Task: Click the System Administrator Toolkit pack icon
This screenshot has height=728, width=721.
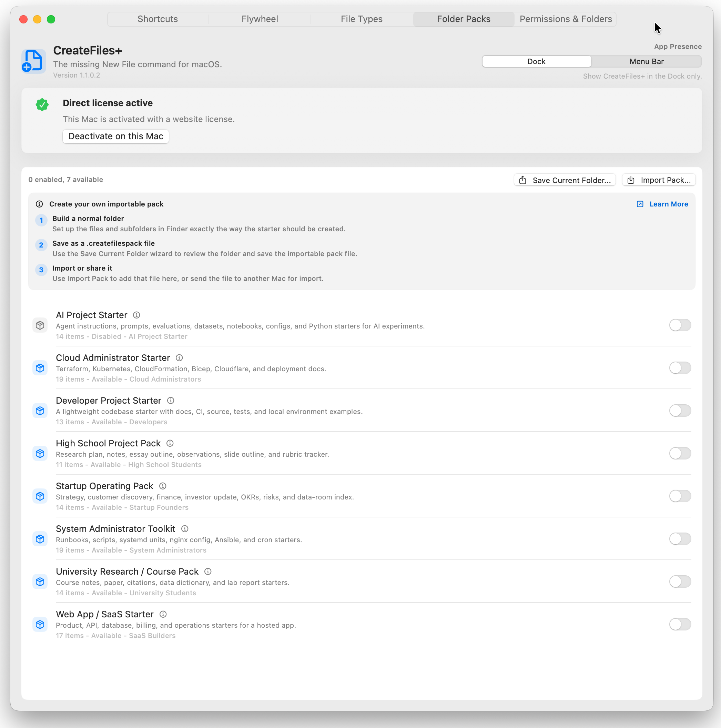Action: (x=40, y=539)
